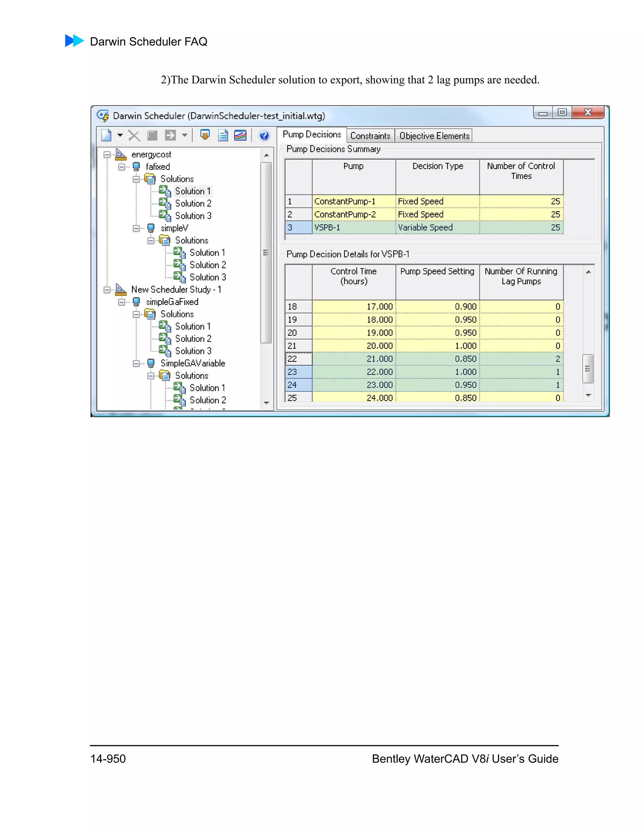Click the gray Stop square toolbar icon

point(152,135)
